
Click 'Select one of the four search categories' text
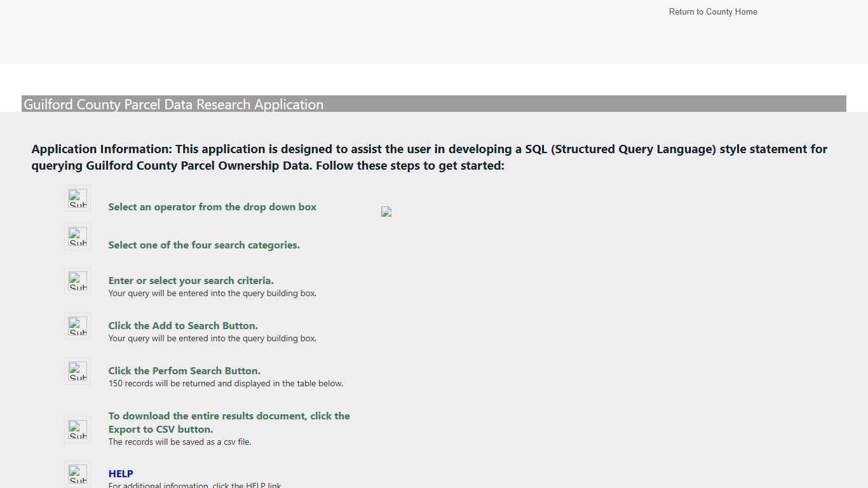pyautogui.click(x=204, y=245)
